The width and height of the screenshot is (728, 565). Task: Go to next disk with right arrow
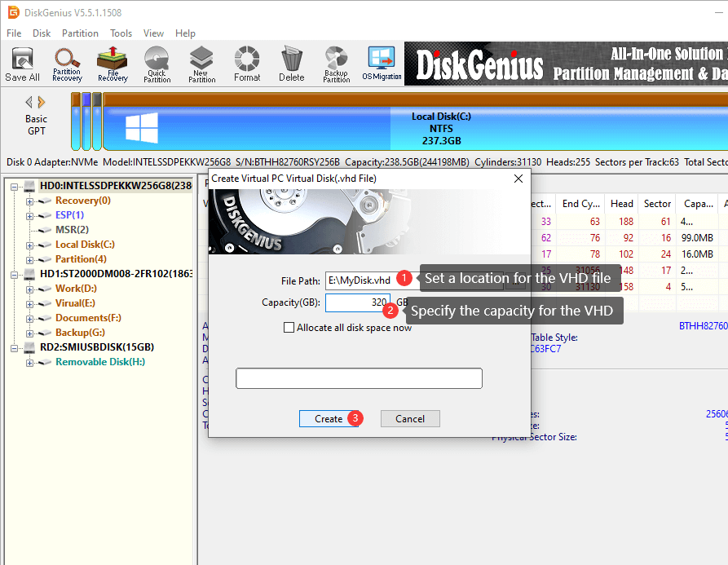point(42,102)
